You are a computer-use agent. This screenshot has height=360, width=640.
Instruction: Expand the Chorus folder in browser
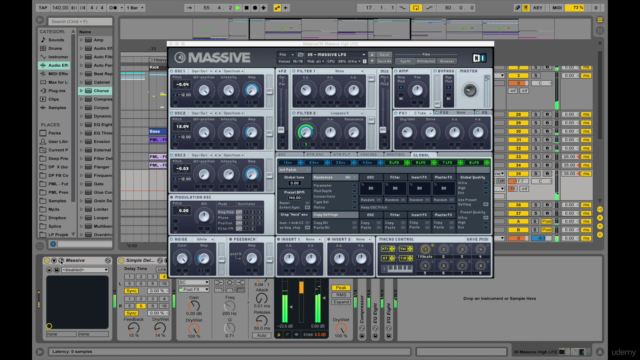[x=82, y=91]
